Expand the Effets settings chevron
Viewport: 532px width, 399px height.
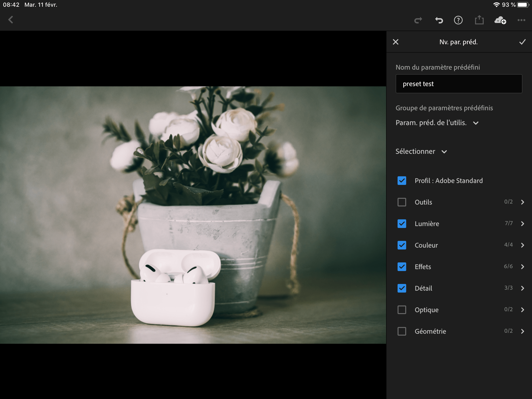tap(522, 267)
